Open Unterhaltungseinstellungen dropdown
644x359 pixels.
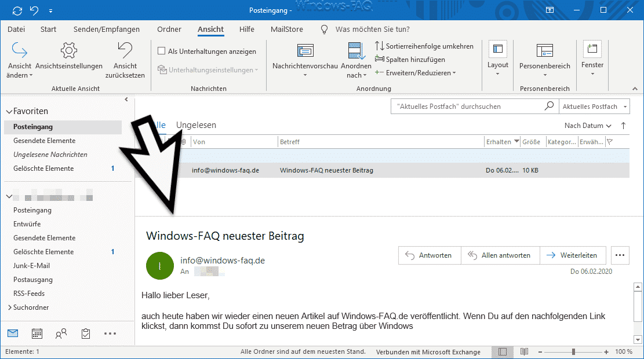click(x=208, y=69)
